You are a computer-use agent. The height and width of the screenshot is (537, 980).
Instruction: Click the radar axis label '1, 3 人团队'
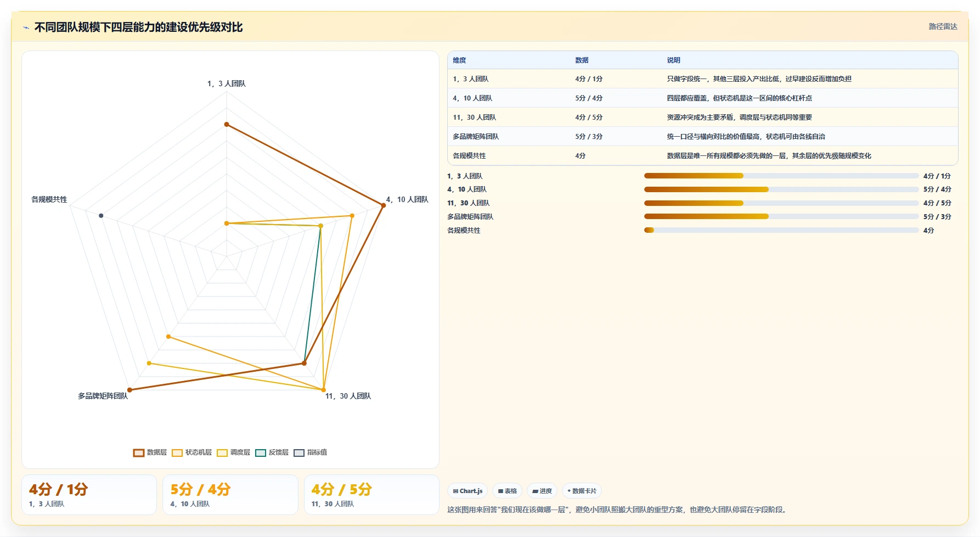[226, 84]
